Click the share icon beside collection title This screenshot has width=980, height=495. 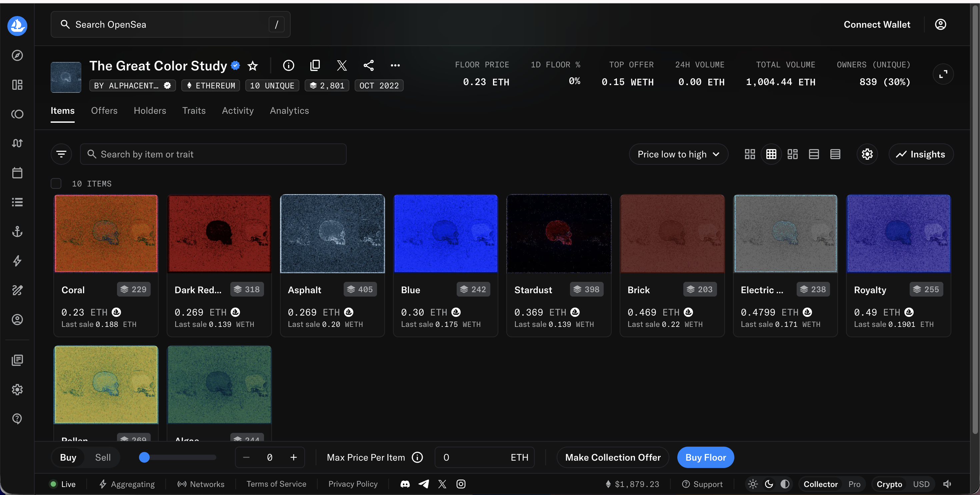[x=368, y=65]
